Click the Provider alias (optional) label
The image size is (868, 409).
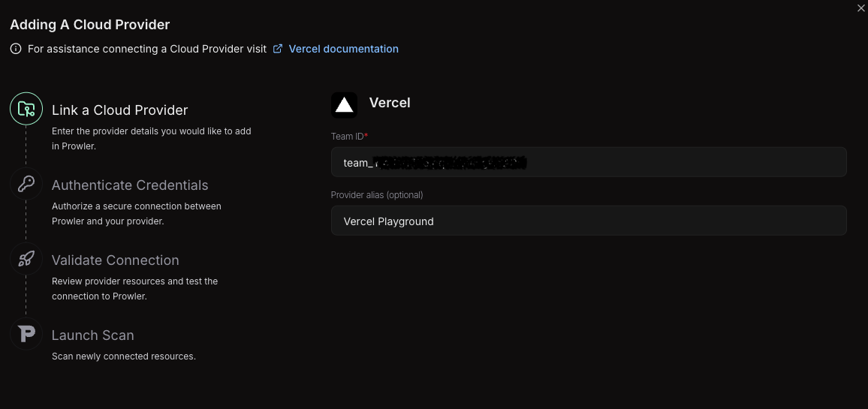[377, 195]
